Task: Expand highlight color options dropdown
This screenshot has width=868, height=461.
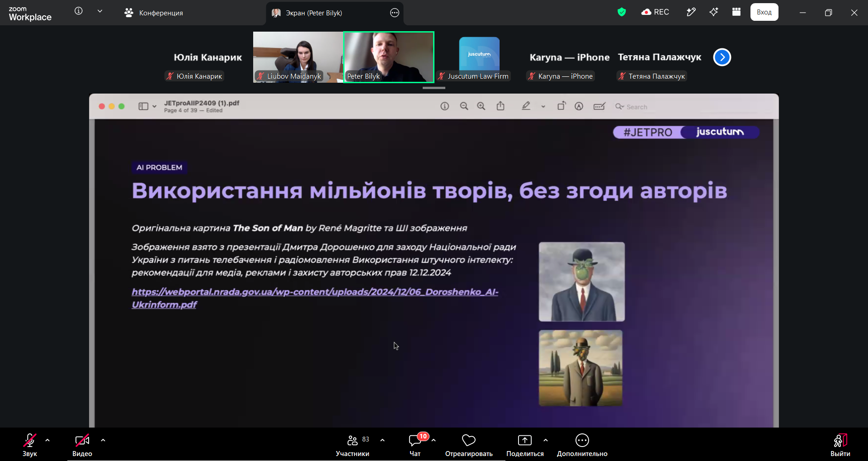Action: [543, 107]
